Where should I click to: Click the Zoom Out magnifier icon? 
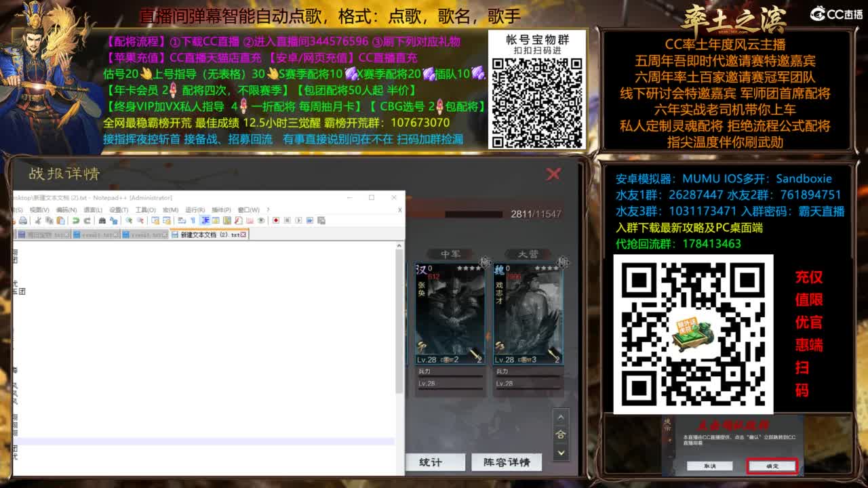pyautogui.click(x=140, y=220)
